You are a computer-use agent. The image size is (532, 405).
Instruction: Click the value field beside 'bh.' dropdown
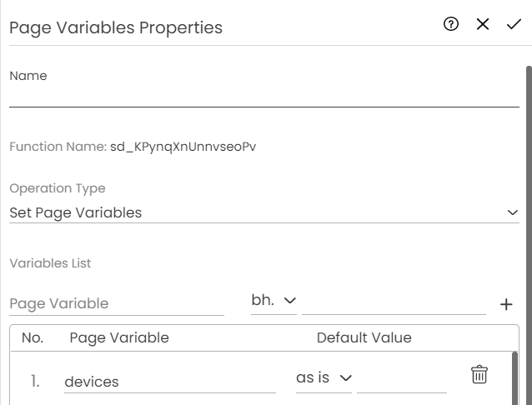point(394,302)
